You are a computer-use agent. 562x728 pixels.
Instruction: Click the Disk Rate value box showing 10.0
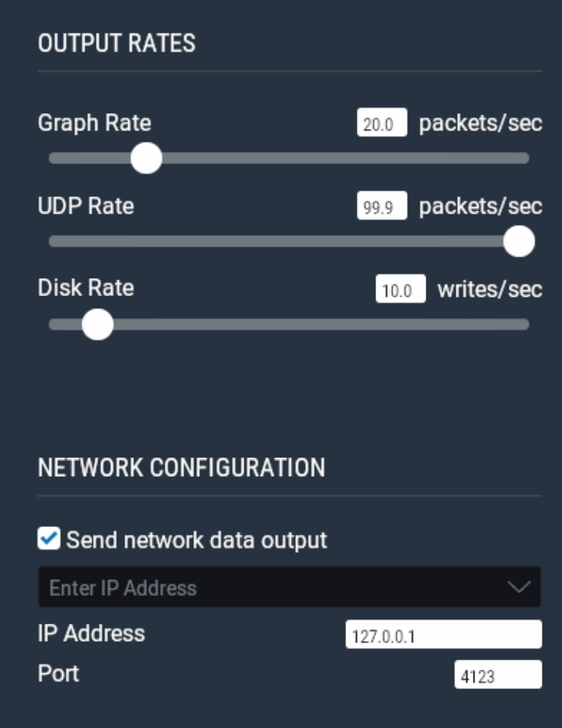tap(400, 291)
